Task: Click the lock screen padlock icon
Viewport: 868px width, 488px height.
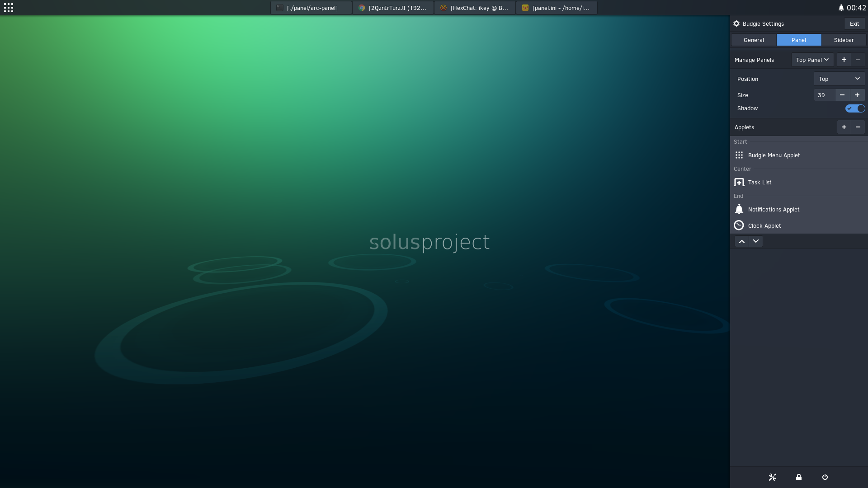Action: point(799,477)
